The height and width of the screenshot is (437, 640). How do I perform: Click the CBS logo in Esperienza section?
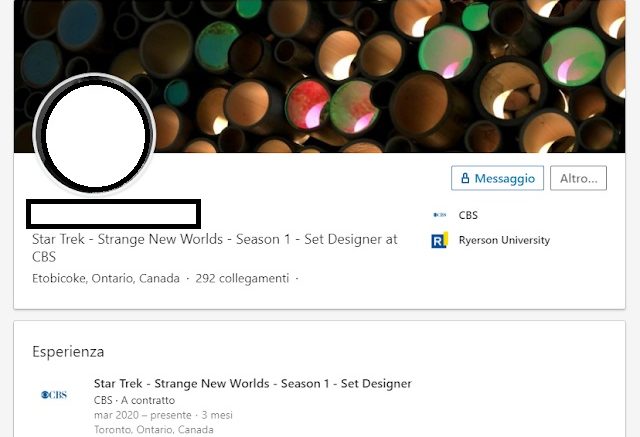(x=54, y=395)
